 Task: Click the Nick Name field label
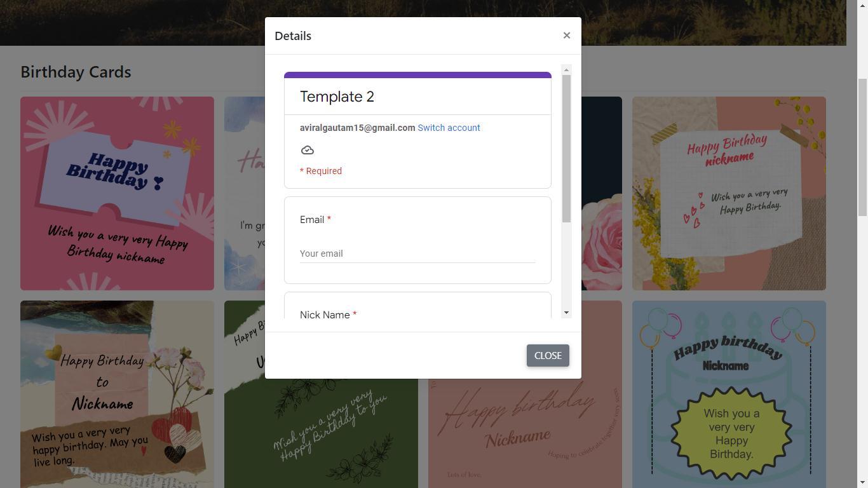tap(325, 315)
